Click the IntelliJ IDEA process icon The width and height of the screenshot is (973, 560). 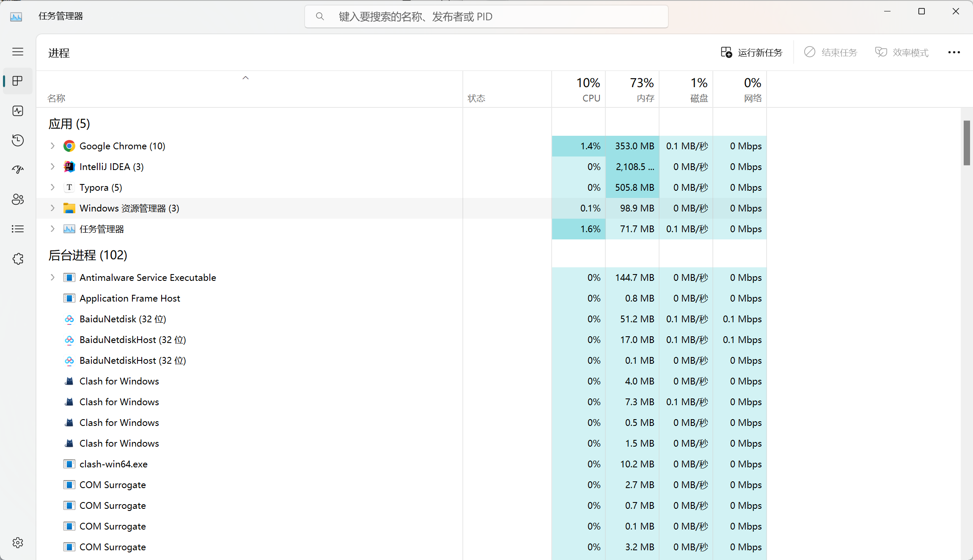coord(69,167)
